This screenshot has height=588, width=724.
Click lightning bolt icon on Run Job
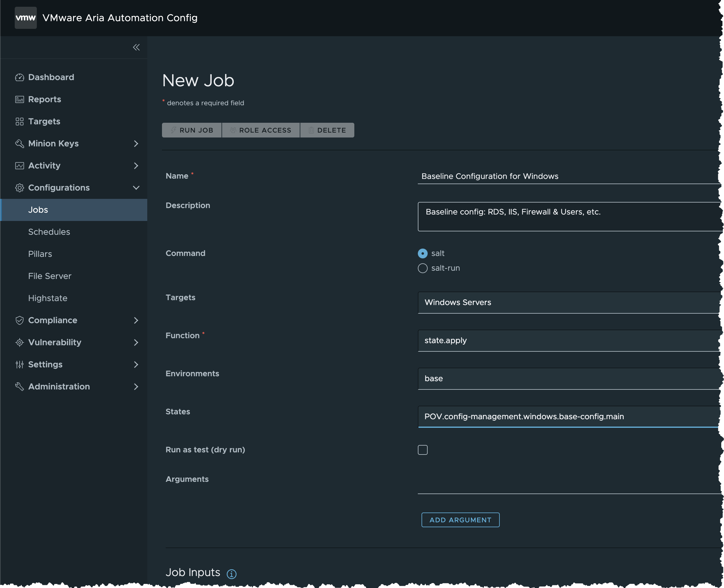tap(173, 130)
